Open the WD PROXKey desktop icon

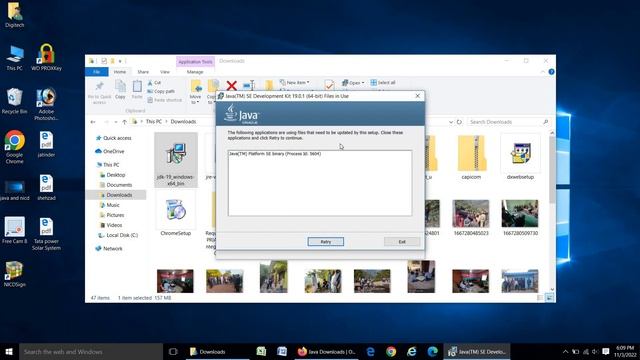point(46,57)
